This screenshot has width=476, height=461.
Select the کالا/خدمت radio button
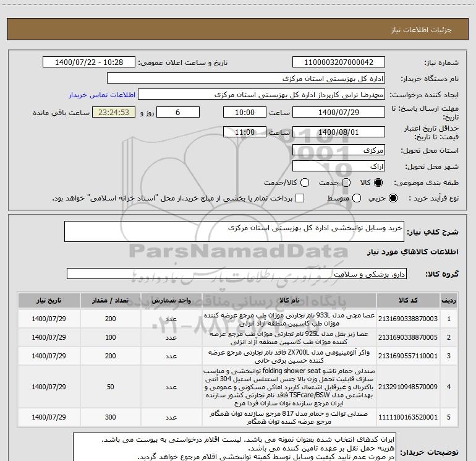click(x=305, y=183)
